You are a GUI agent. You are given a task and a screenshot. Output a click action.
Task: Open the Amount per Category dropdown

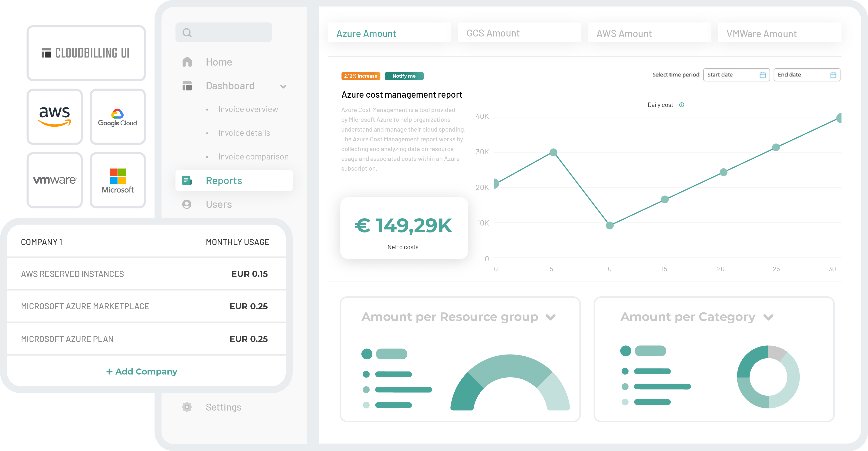768,317
